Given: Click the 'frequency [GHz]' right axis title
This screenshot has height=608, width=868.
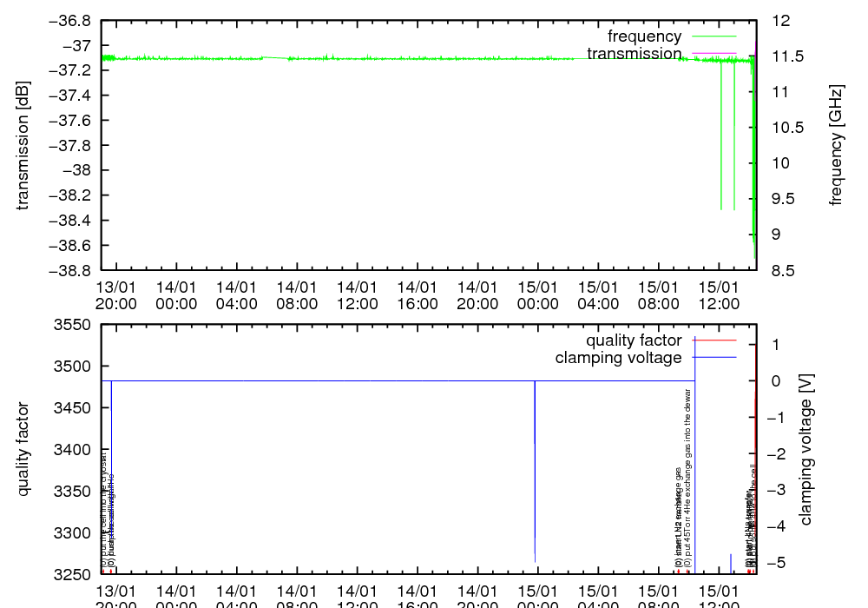Looking at the screenshot, I should (x=836, y=145).
